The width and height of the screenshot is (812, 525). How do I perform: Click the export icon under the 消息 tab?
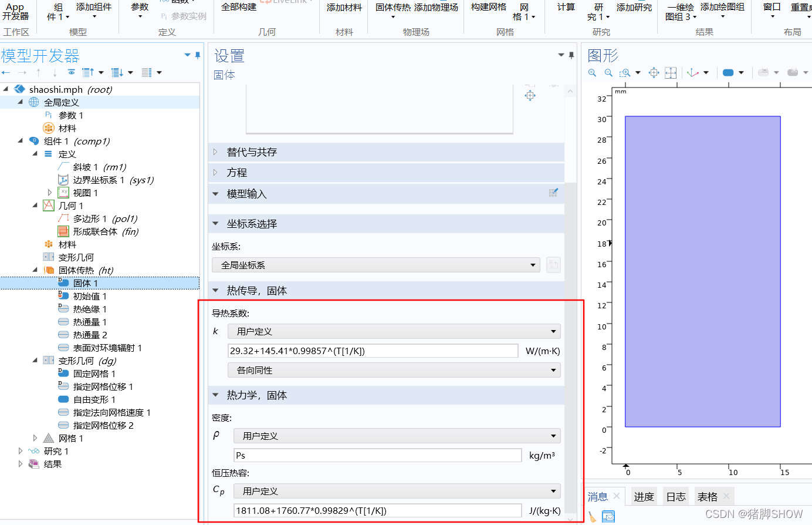click(608, 517)
